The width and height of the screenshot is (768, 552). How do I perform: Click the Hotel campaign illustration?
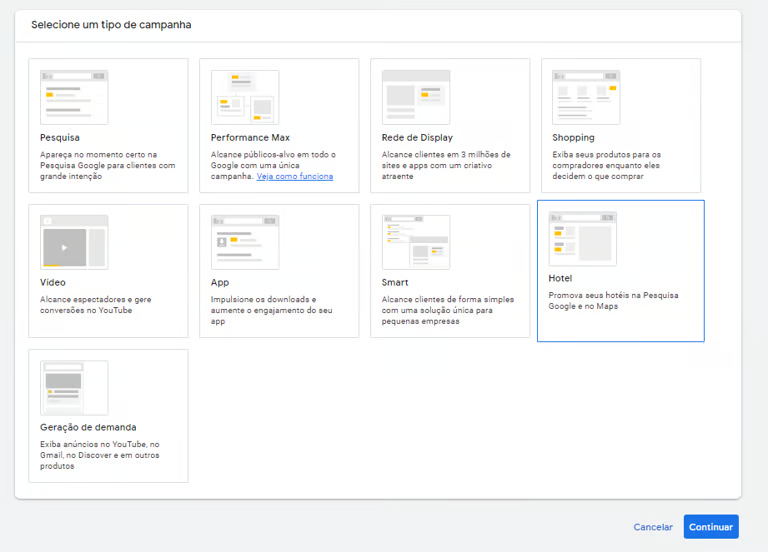[x=582, y=239]
